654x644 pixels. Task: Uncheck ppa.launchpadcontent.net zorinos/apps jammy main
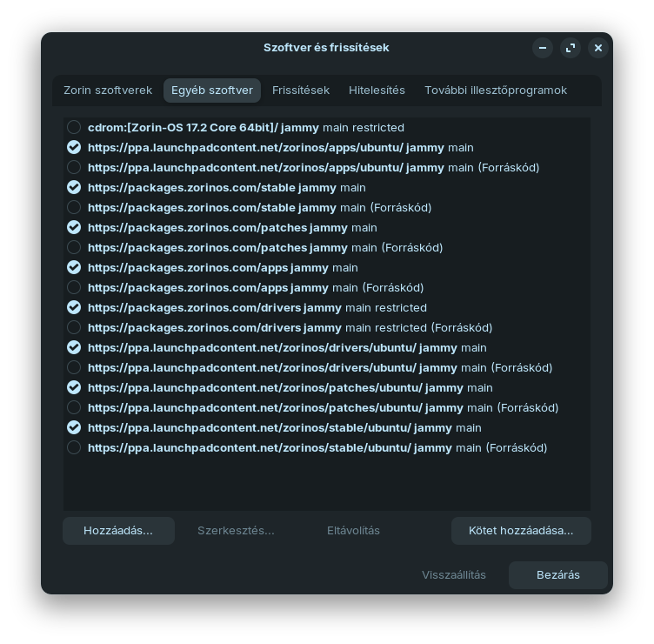pos(74,147)
